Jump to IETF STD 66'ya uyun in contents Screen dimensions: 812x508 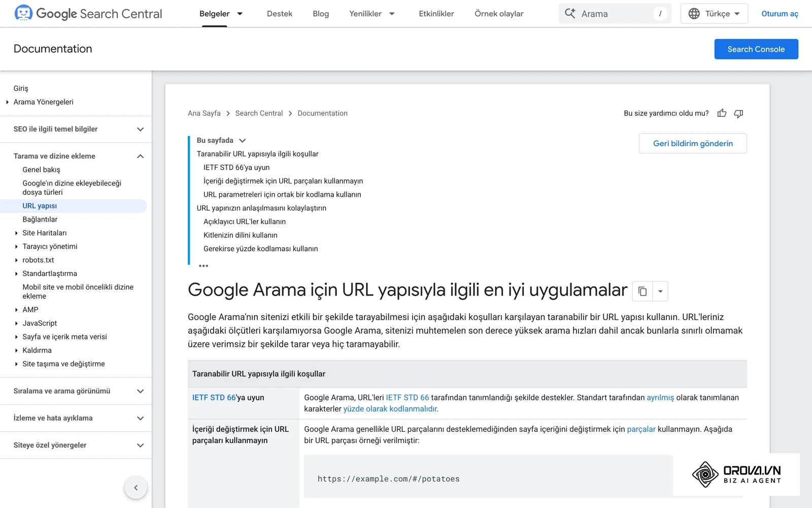(236, 168)
